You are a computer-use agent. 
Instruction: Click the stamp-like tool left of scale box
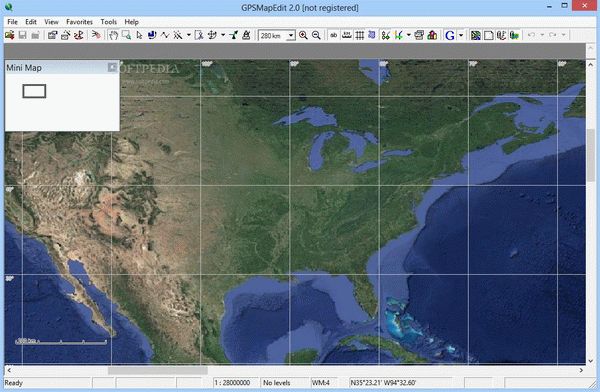[246, 36]
